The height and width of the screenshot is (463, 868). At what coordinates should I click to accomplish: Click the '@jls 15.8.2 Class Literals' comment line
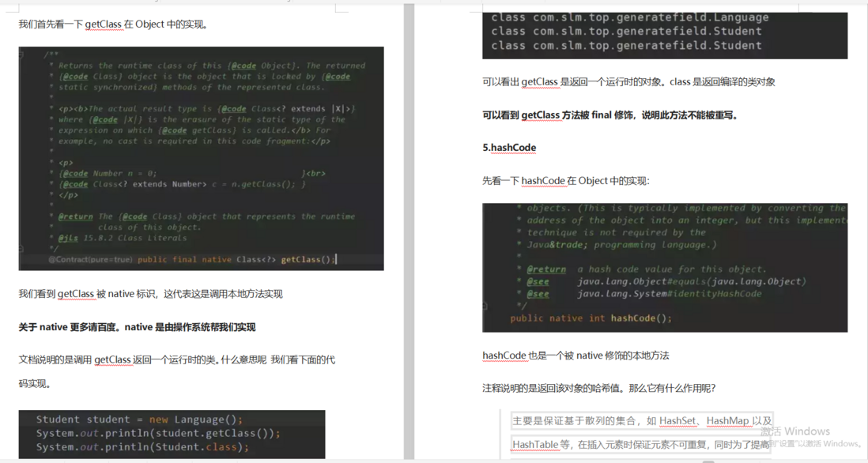[123, 238]
